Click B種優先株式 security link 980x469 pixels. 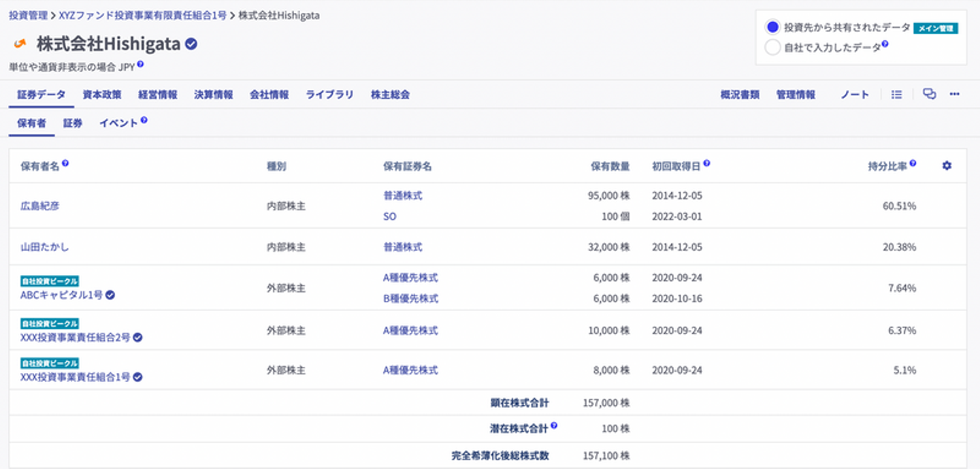[410, 298]
